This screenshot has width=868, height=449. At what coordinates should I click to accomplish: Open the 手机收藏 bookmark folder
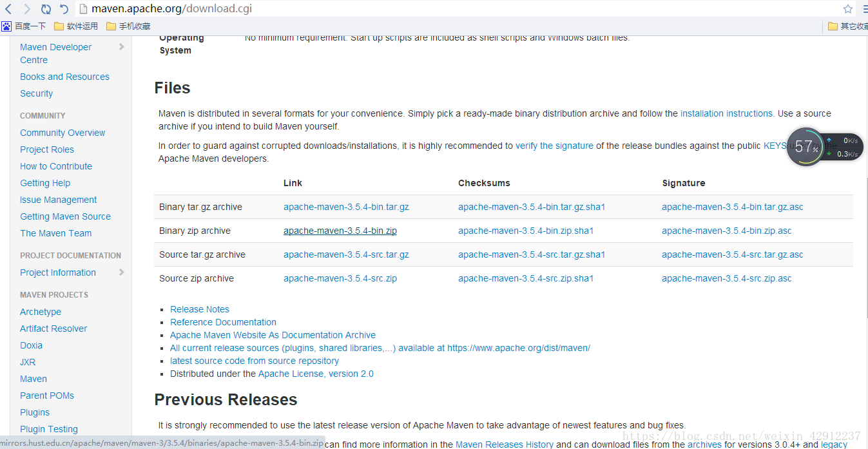point(128,26)
